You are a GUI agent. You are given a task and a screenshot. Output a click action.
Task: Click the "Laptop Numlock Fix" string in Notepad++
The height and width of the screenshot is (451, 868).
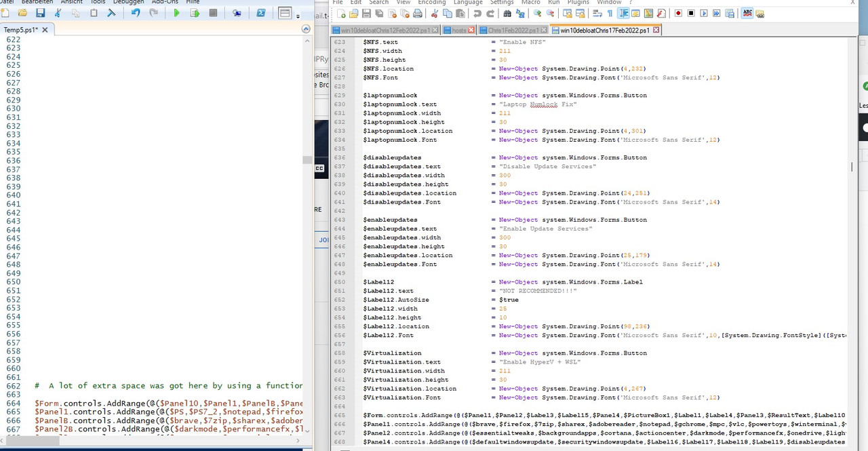(x=538, y=104)
